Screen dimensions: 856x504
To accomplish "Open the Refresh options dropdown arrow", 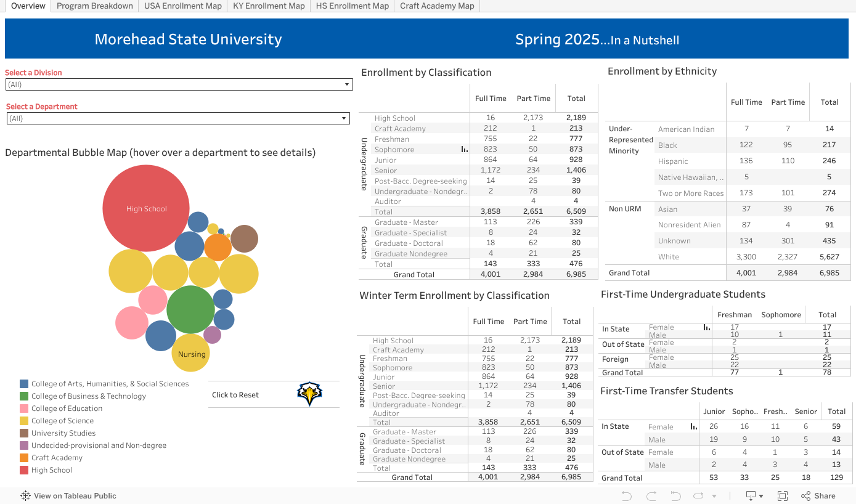I will pyautogui.click(x=714, y=496).
